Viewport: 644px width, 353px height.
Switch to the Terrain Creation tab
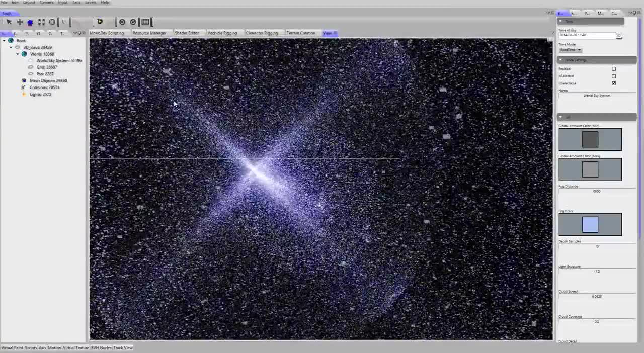[301, 33]
